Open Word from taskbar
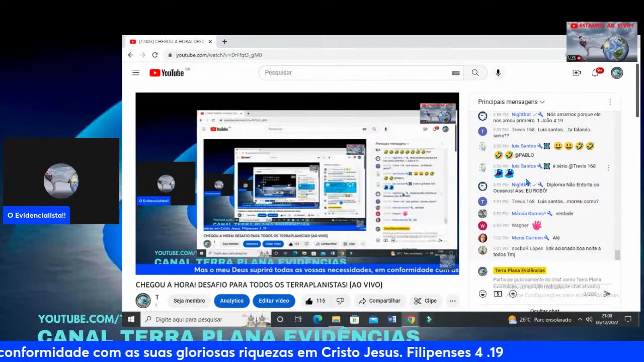The image size is (644, 362). tap(392, 319)
